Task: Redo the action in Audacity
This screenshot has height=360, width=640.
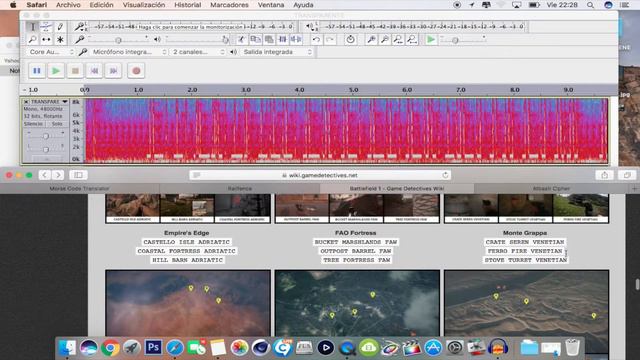Action: click(x=330, y=40)
